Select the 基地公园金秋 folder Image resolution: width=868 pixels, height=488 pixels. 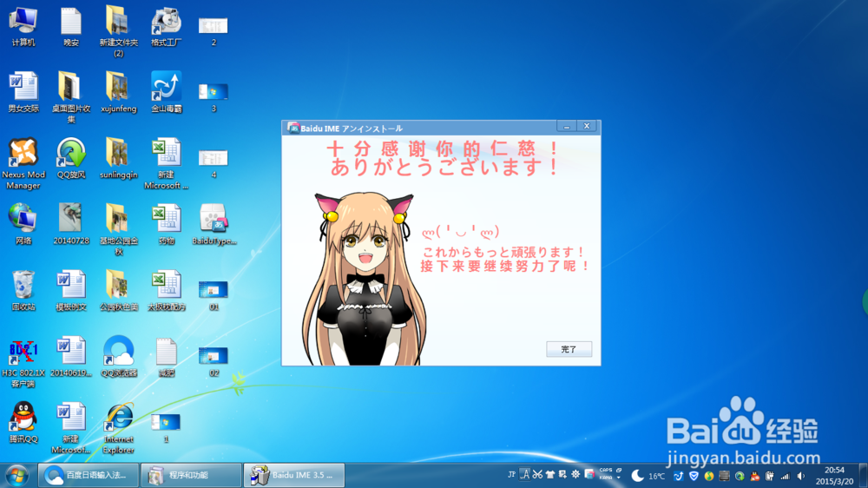[x=118, y=229]
